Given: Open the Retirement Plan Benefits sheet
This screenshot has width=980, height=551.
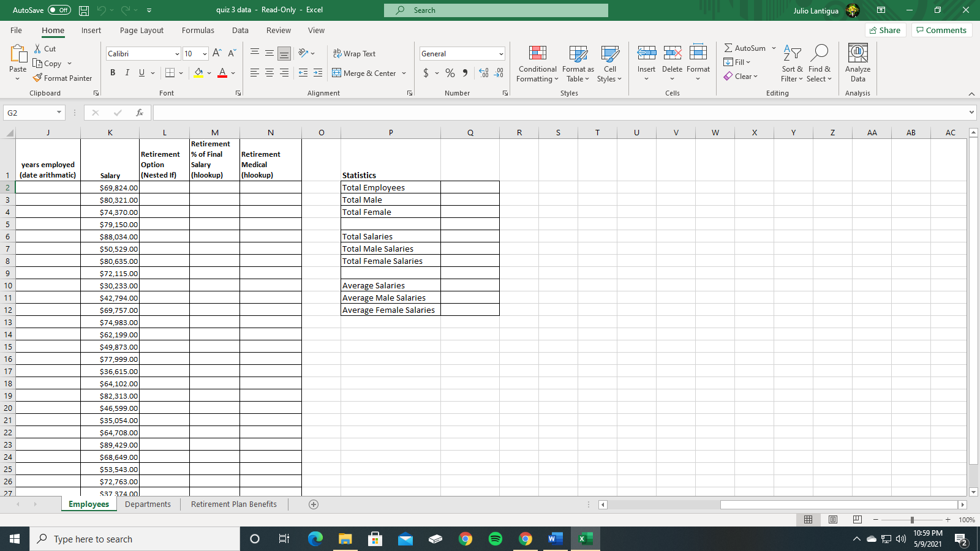Looking at the screenshot, I should 234,504.
